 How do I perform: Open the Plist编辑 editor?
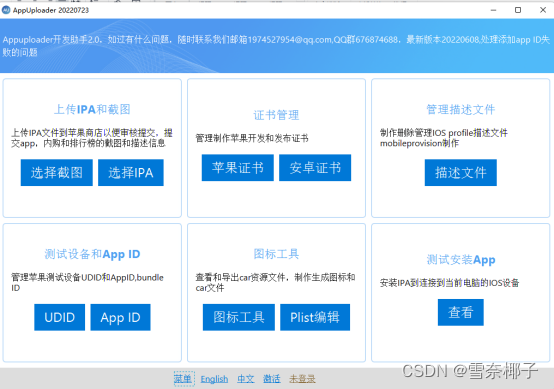[315, 317]
